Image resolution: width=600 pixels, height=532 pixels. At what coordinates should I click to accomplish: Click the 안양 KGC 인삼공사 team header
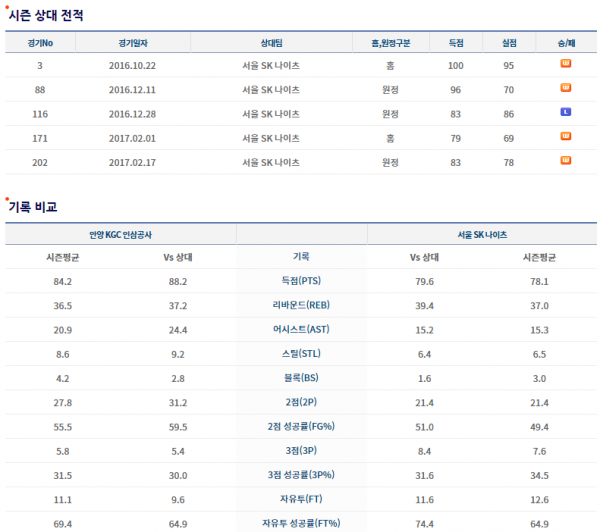[121, 235]
